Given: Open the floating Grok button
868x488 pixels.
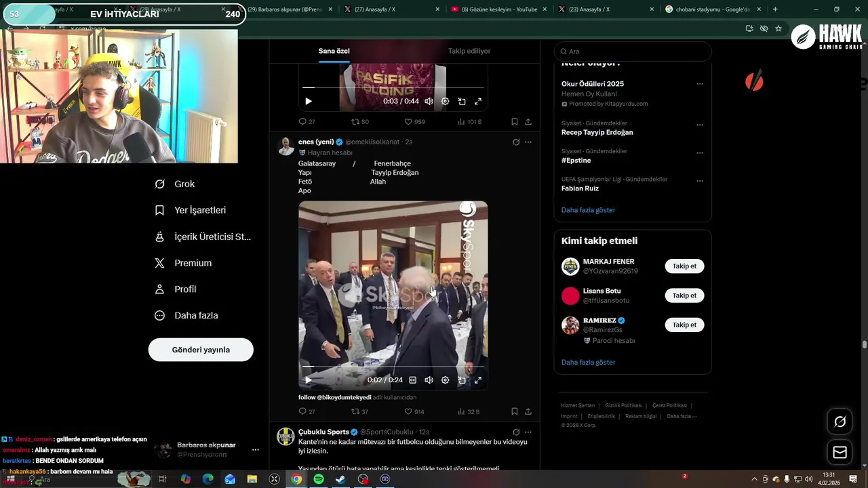Looking at the screenshot, I should coord(840,422).
